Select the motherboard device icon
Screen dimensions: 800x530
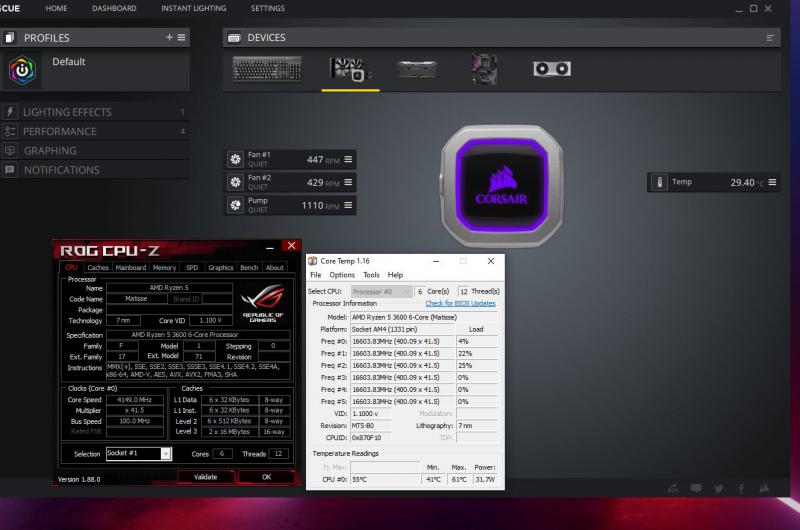pos(486,69)
